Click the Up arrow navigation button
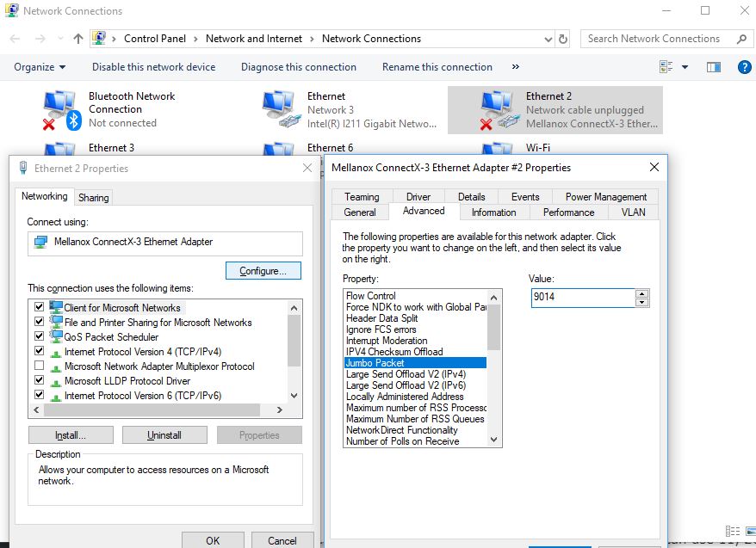The width and height of the screenshot is (756, 548). 78,39
